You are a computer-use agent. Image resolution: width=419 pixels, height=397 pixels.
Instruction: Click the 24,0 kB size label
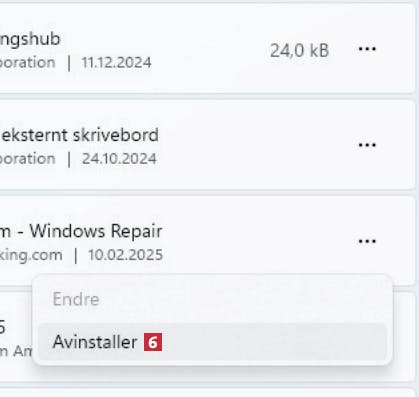pos(299,51)
